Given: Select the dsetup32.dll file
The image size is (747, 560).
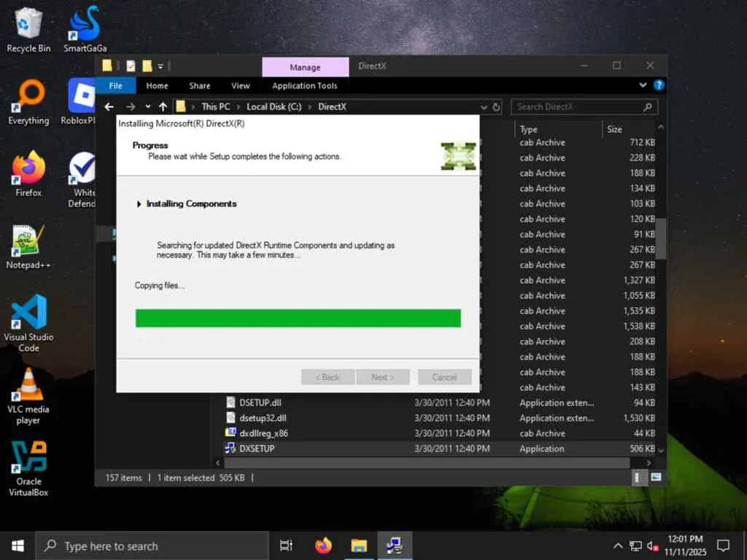Looking at the screenshot, I should point(263,418).
